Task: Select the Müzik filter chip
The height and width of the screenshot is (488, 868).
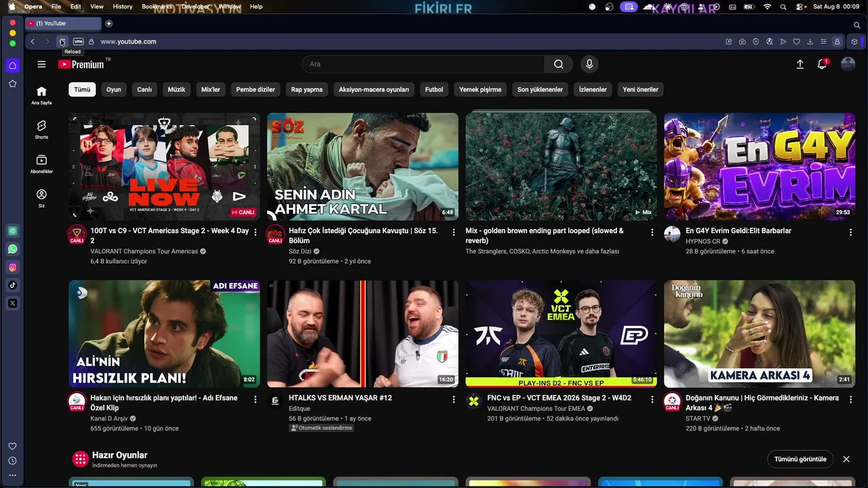Action: 176,89
